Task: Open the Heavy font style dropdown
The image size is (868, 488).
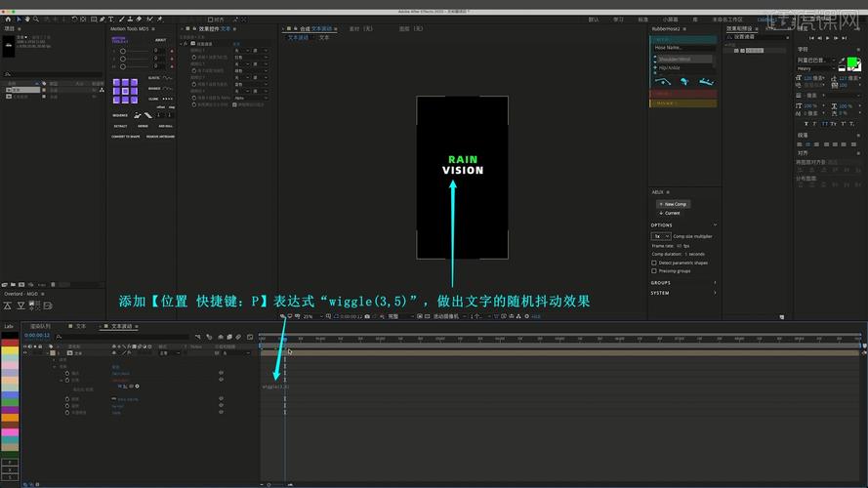Action: pos(816,68)
